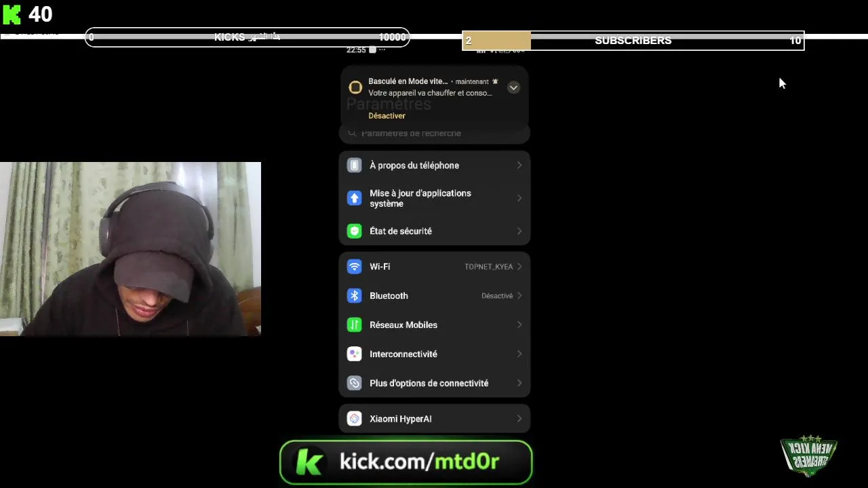This screenshot has height=488, width=868.
Task: Click the green Kick logo by the viewer count
Action: click(12, 14)
